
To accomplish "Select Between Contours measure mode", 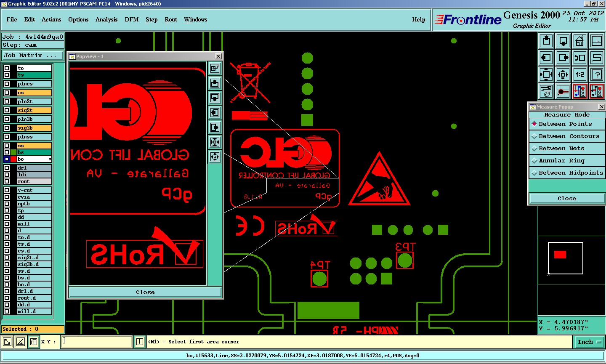I will pyautogui.click(x=567, y=136).
